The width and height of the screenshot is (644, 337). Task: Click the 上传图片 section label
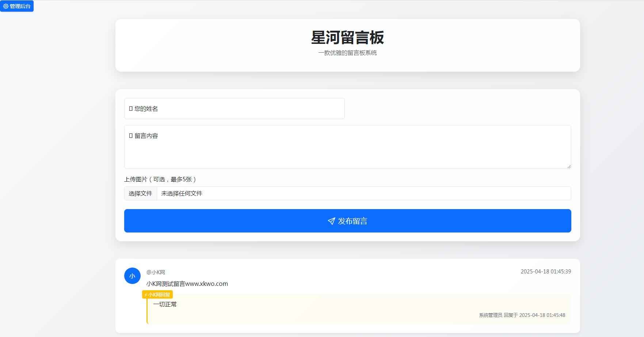click(x=160, y=179)
